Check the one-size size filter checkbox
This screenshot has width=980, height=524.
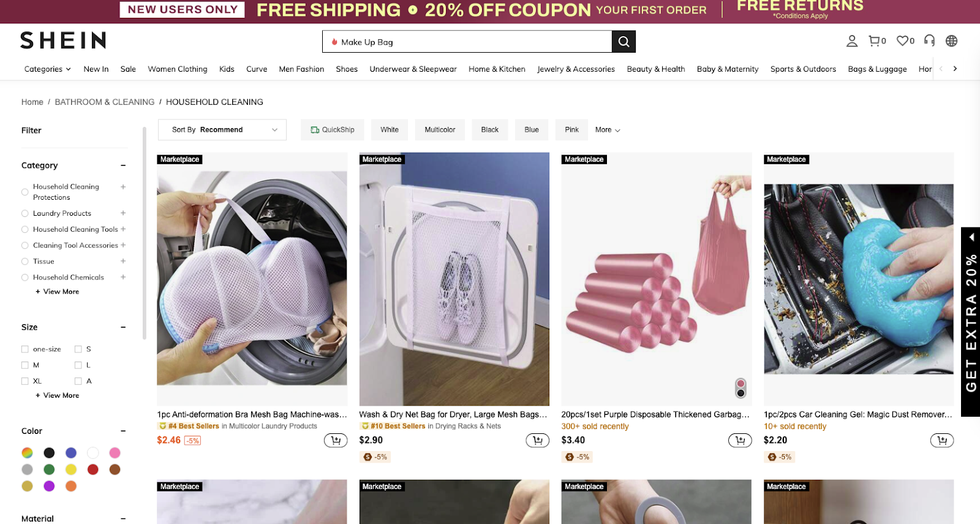(x=24, y=349)
